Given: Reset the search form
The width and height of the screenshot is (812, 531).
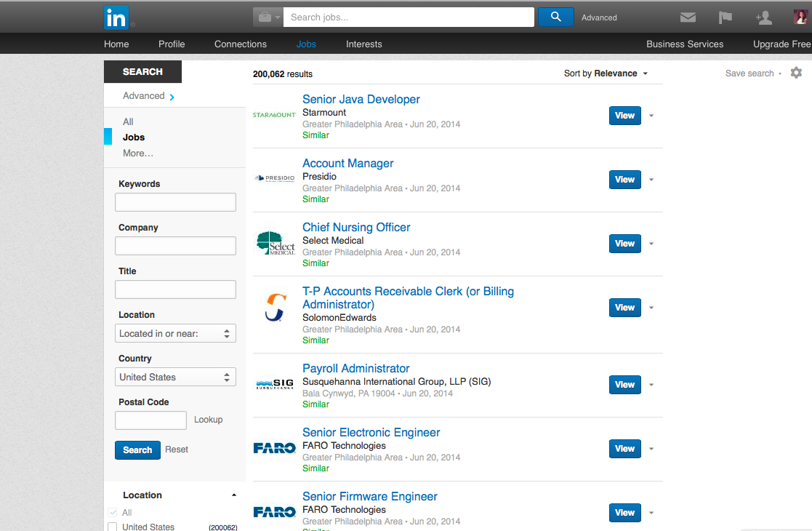Looking at the screenshot, I should [x=177, y=449].
